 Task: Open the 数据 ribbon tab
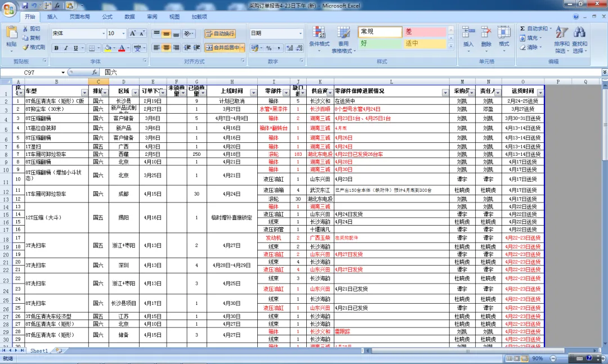coord(129,17)
